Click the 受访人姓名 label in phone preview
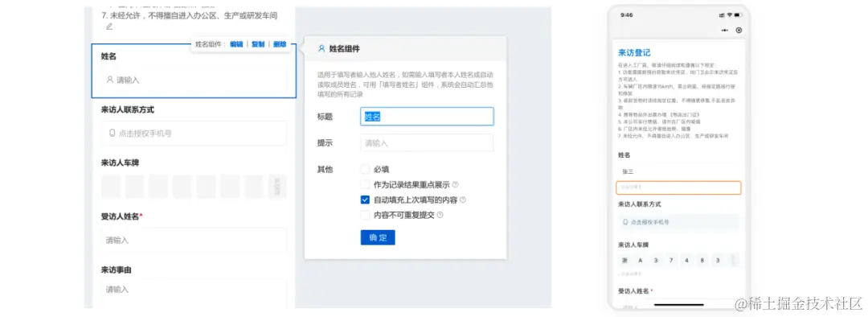The image size is (868, 317). pos(634,290)
